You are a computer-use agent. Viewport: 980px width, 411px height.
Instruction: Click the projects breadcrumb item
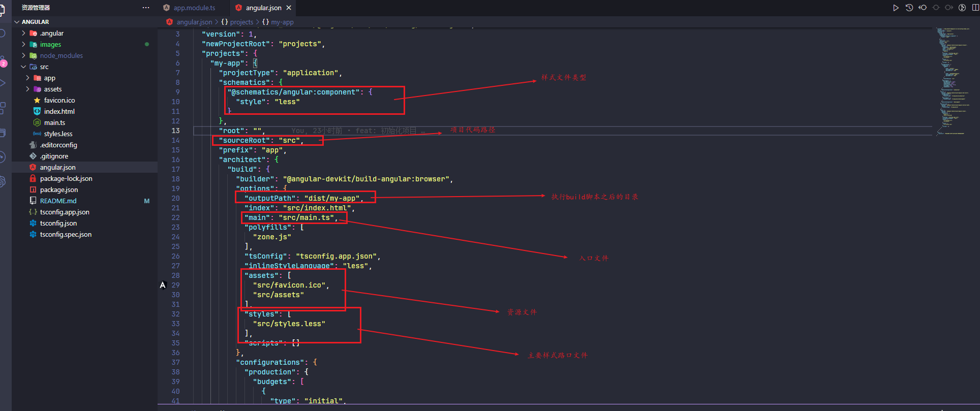coord(241,22)
